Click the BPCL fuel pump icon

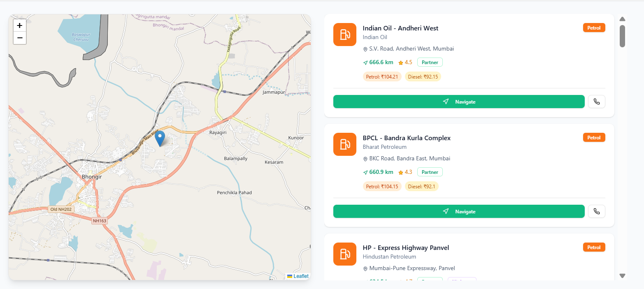pos(345,144)
